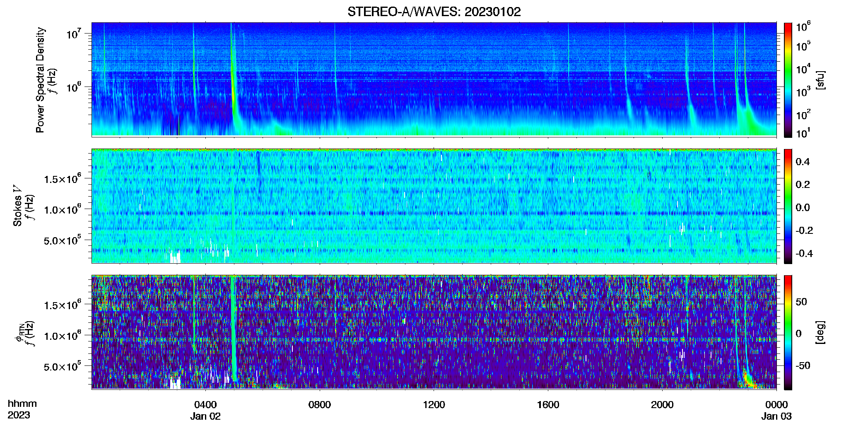
Task: Click the "50" label on the degree color bar
Action: coord(801,302)
